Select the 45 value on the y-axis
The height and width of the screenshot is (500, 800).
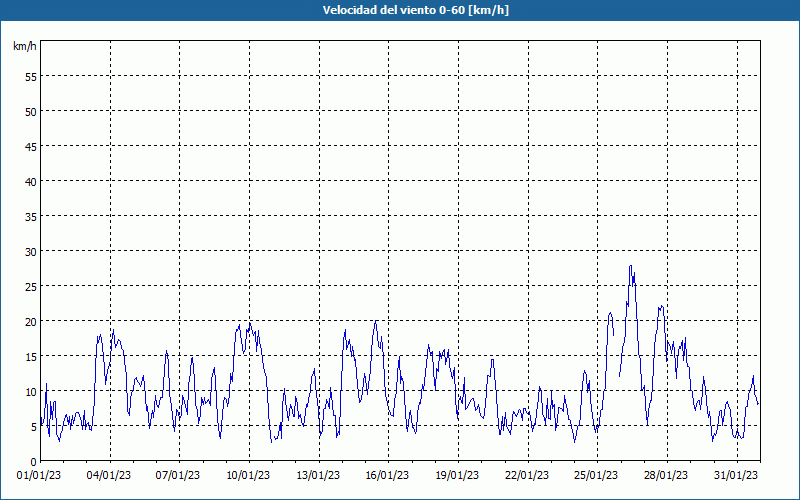[x=31, y=146]
